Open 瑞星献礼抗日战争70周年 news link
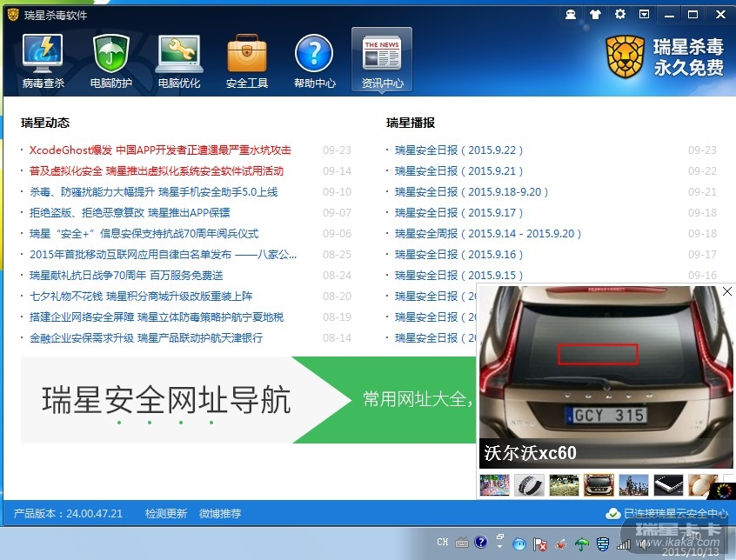Viewport: 736px width, 560px height. coord(126,276)
